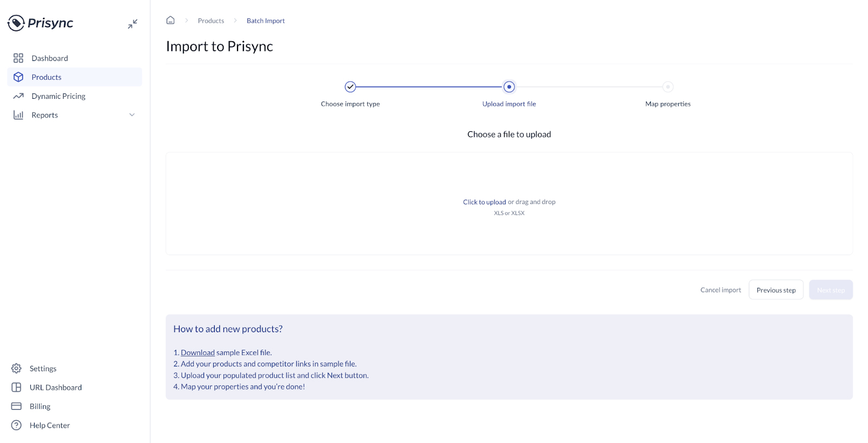Click the Products cube icon
This screenshot has width=868, height=443.
pos(18,77)
